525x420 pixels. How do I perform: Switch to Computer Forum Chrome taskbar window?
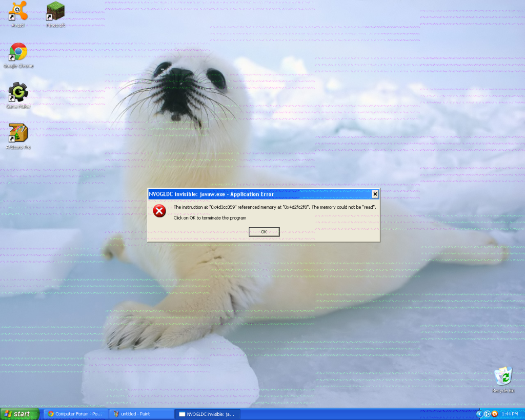pos(75,414)
